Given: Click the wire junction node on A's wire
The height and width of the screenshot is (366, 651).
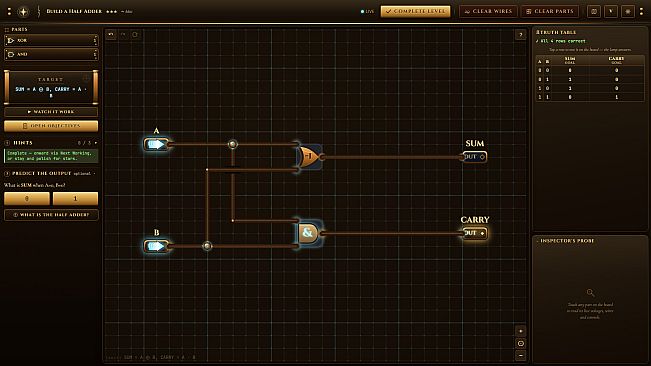Looking at the screenshot, I should (x=232, y=144).
